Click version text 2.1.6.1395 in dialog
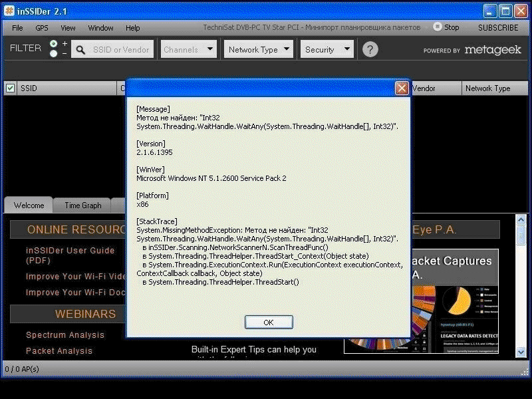 pos(154,152)
